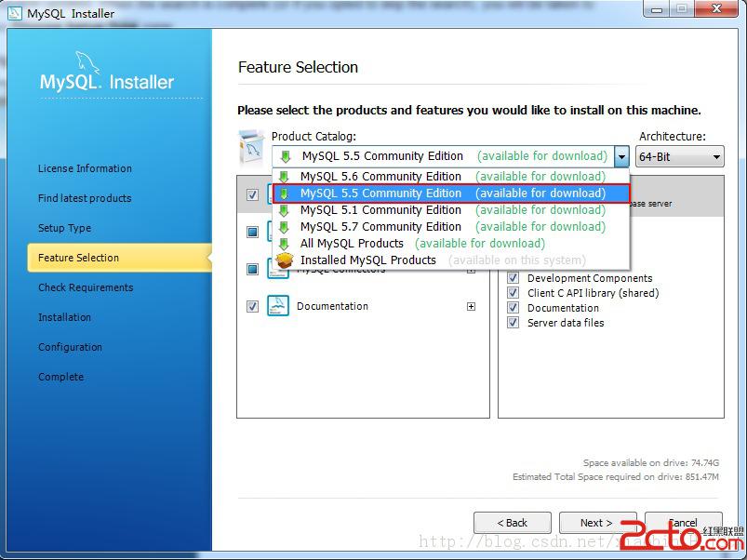Viewport: 747px width, 560px height.
Task: Go to Setup Type step
Action: pos(64,228)
